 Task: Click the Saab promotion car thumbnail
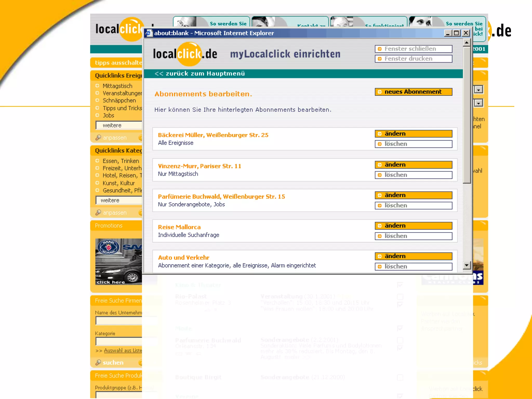pos(119,261)
